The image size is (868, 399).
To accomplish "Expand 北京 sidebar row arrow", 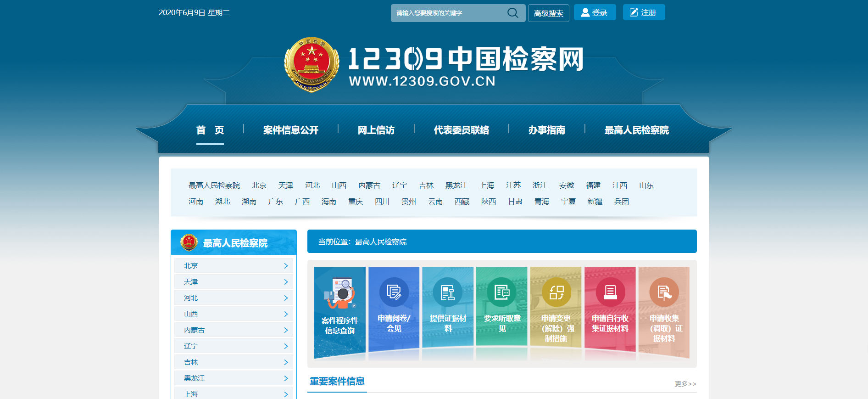I will (286, 266).
